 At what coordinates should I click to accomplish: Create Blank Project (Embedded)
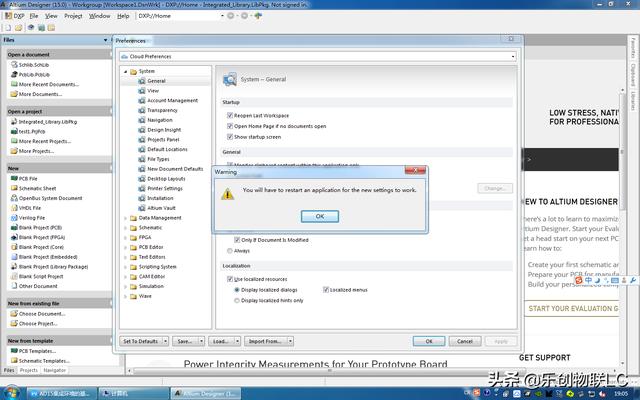pyautogui.click(x=48, y=257)
